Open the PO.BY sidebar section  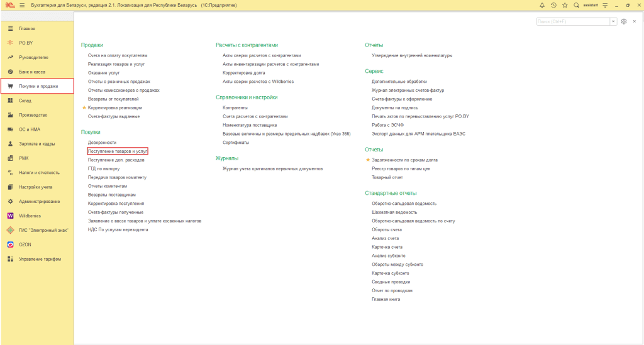click(x=37, y=43)
